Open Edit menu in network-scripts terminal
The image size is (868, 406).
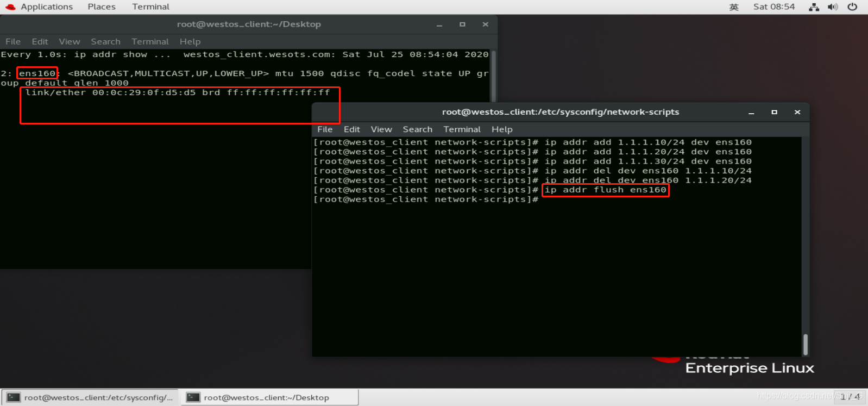point(352,129)
